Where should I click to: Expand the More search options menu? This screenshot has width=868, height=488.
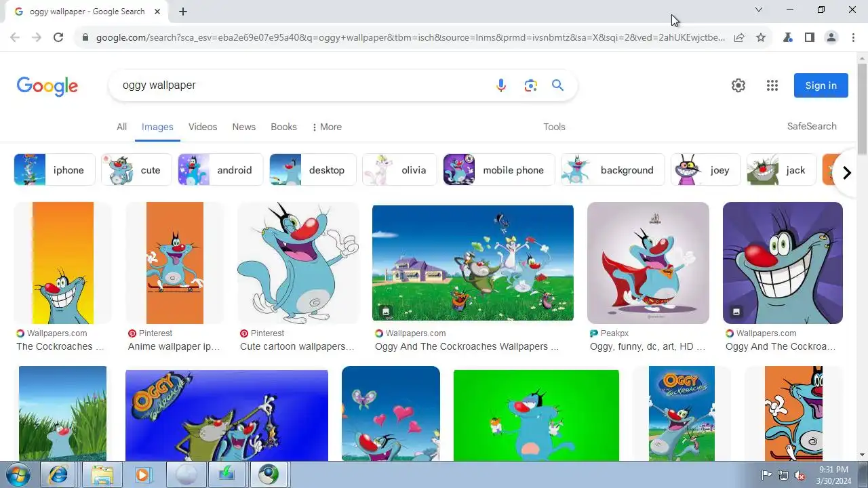pyautogui.click(x=327, y=127)
